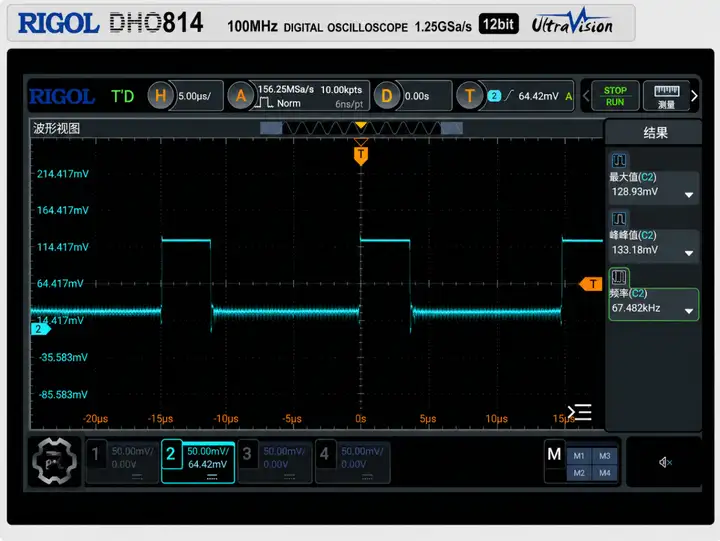Select math channel M1
This screenshot has height=541, width=720.
click(579, 456)
